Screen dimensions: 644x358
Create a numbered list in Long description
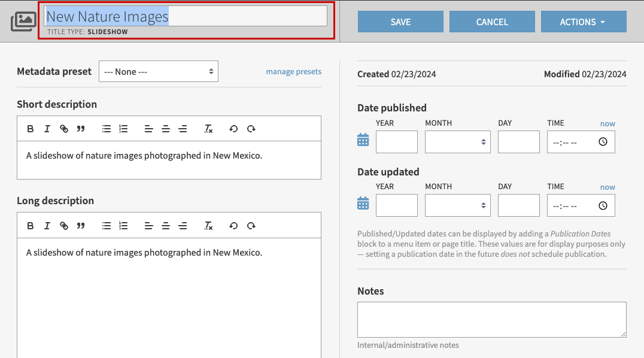123,225
